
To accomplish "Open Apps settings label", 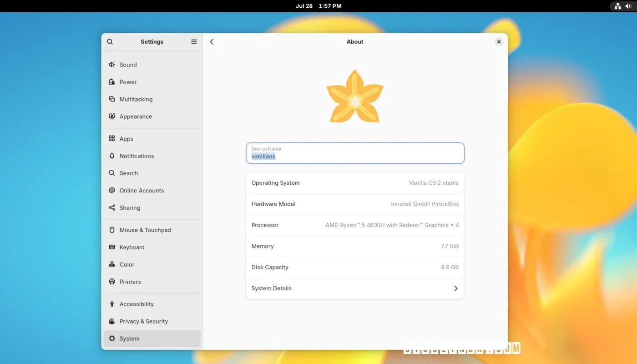I will click(x=126, y=139).
